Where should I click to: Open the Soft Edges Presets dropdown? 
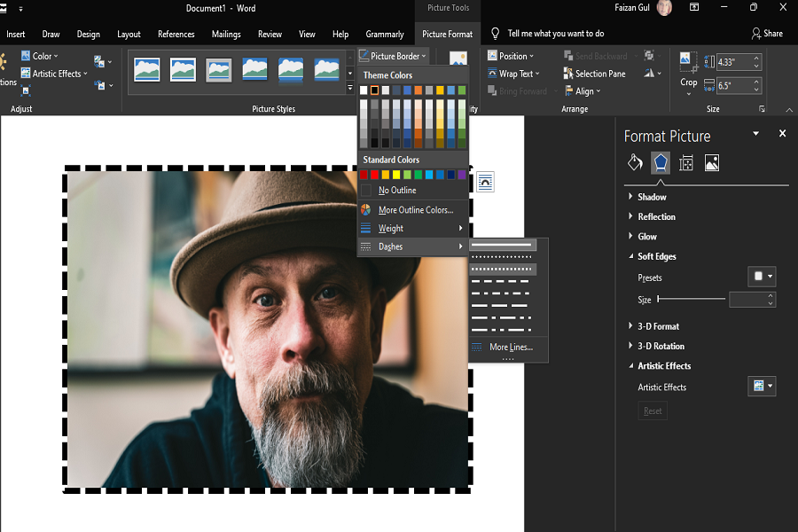pos(761,277)
